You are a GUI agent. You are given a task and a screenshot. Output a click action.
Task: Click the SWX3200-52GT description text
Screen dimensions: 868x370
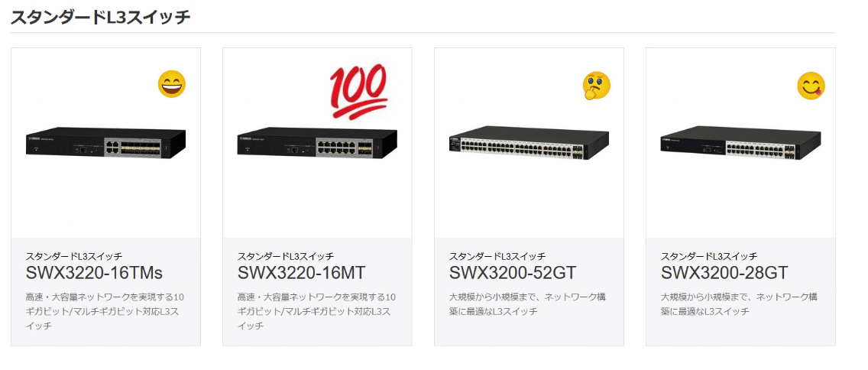coord(527,303)
